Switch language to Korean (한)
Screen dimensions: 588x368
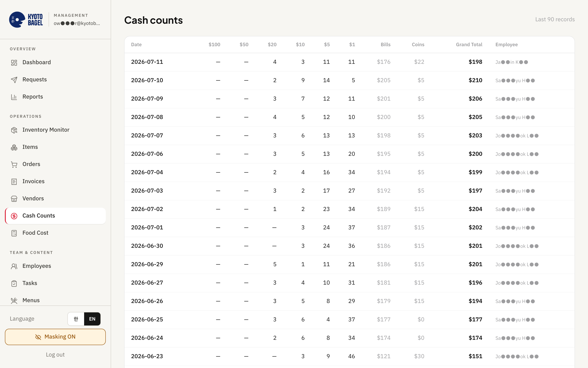point(76,319)
